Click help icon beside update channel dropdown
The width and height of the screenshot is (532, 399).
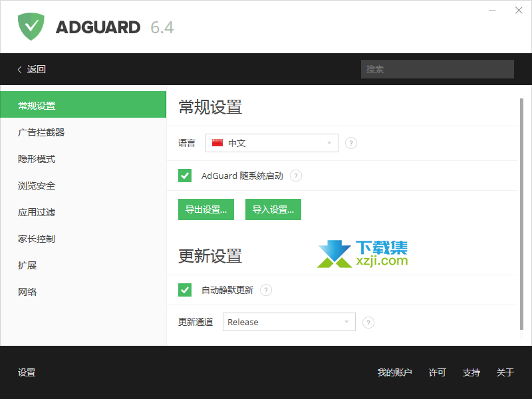[x=368, y=323]
